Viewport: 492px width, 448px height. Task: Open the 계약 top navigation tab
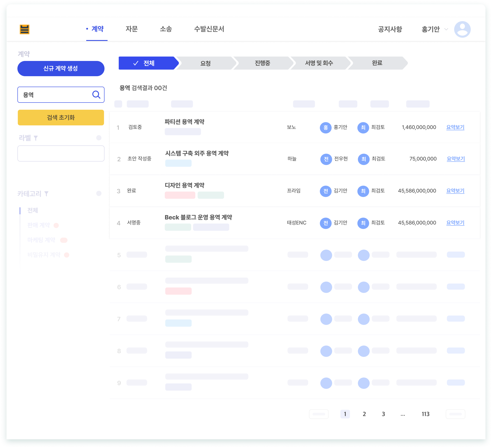(x=97, y=29)
